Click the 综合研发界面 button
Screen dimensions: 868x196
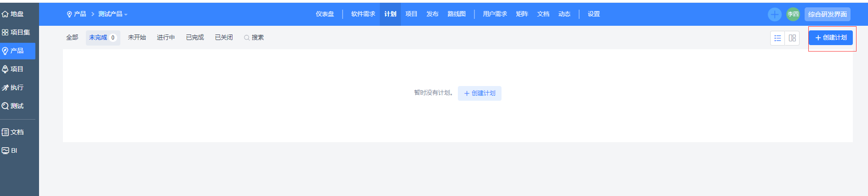click(827, 14)
